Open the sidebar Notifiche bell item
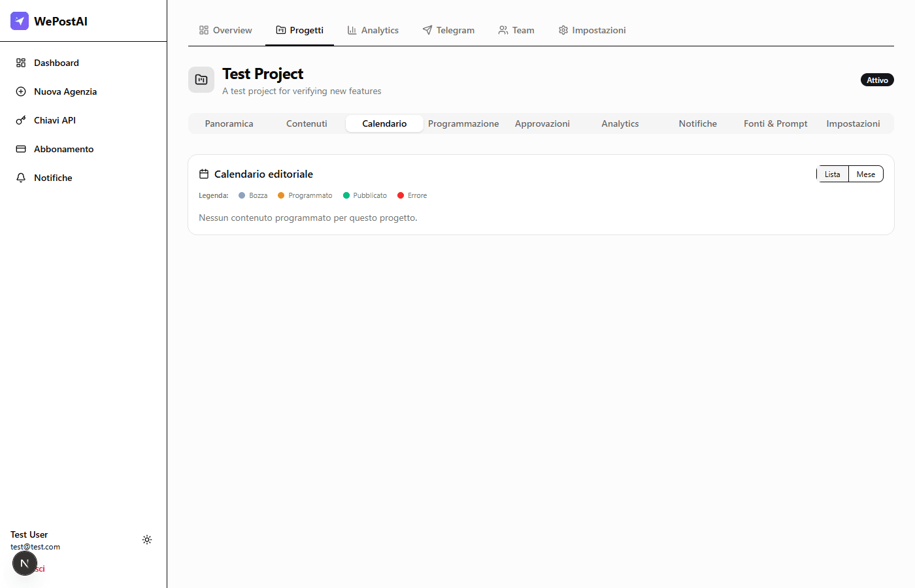The width and height of the screenshot is (915, 588). (x=53, y=178)
